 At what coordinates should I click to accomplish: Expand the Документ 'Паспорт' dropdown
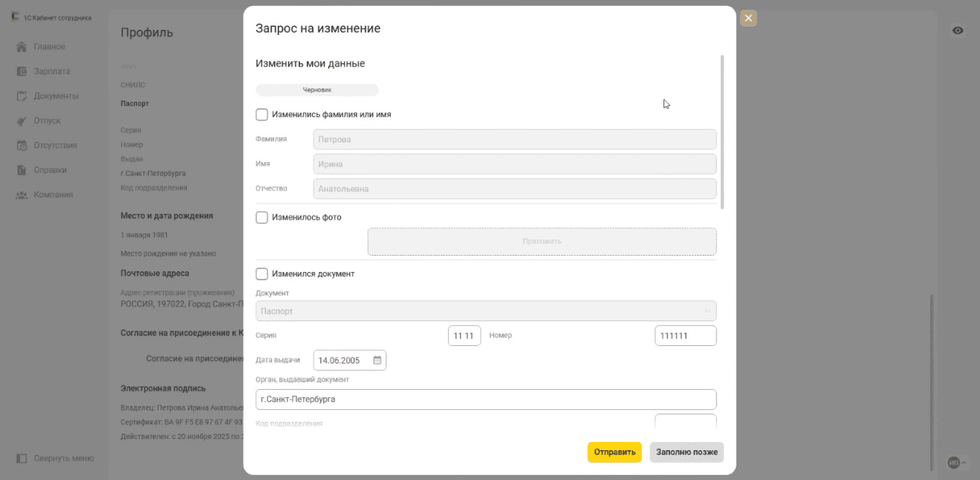486,311
